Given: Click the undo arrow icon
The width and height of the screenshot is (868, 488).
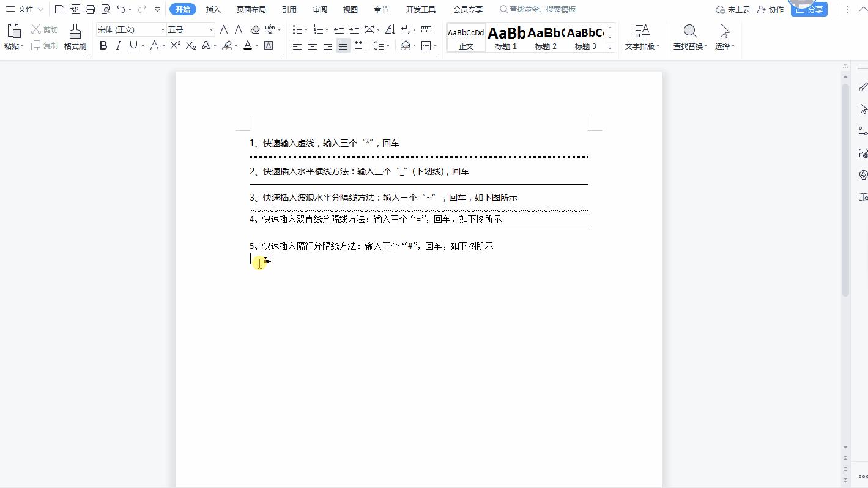Looking at the screenshot, I should tap(121, 9).
